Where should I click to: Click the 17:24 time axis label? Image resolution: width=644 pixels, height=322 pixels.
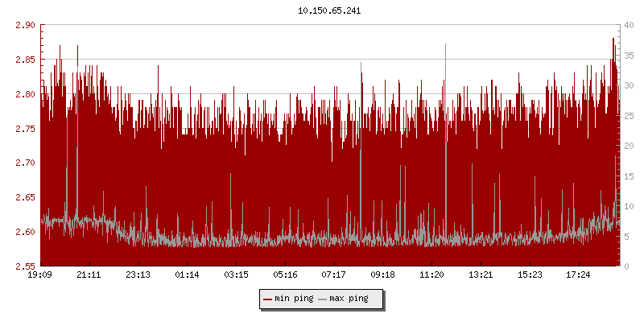click(x=579, y=275)
